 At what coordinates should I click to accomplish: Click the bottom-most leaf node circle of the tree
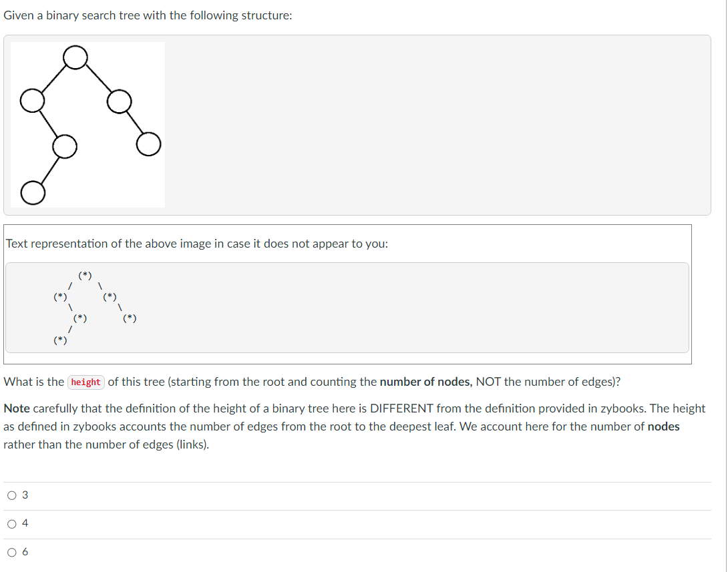point(33,192)
